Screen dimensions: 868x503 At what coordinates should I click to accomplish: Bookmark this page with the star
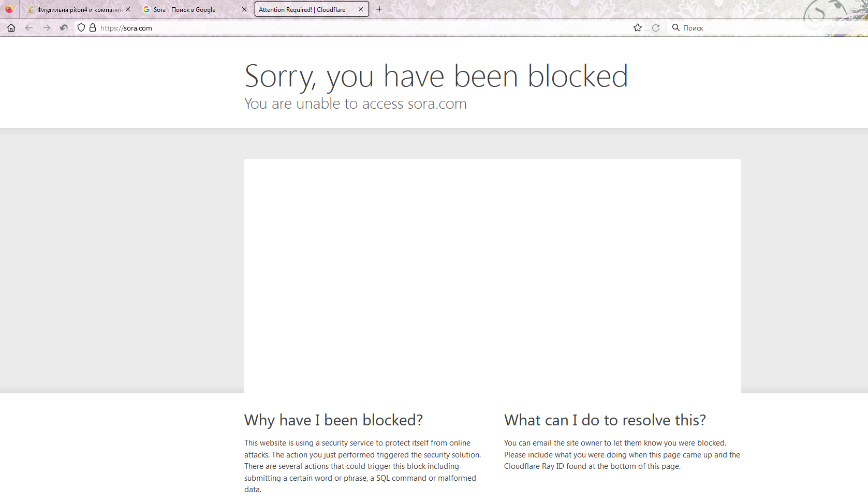click(638, 28)
